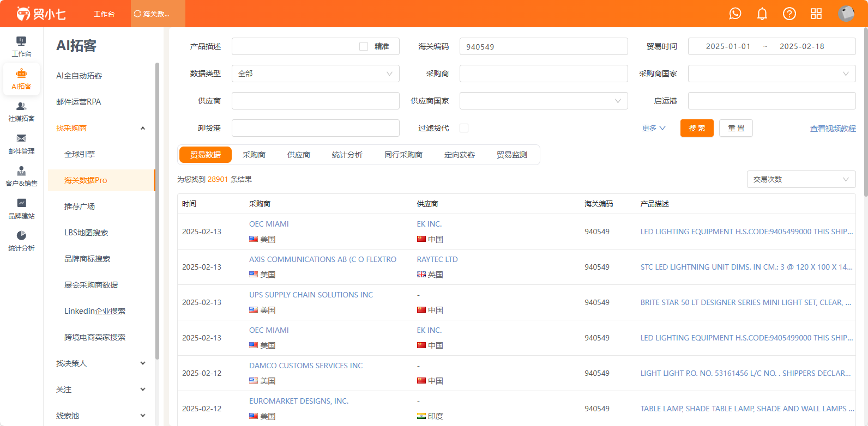Open 客户&销售 in the left rail
Viewport: 868px width, 426px height.
pyautogui.click(x=21, y=177)
